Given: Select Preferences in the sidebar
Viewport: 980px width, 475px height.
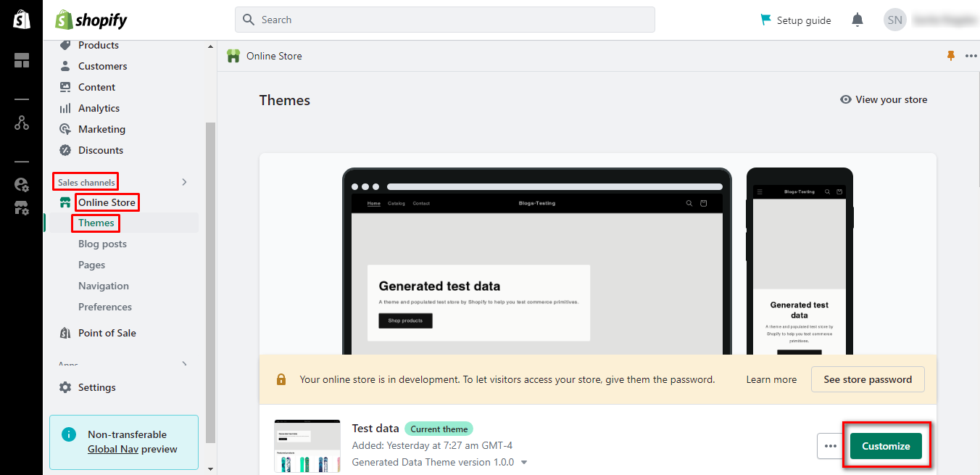Looking at the screenshot, I should (105, 307).
